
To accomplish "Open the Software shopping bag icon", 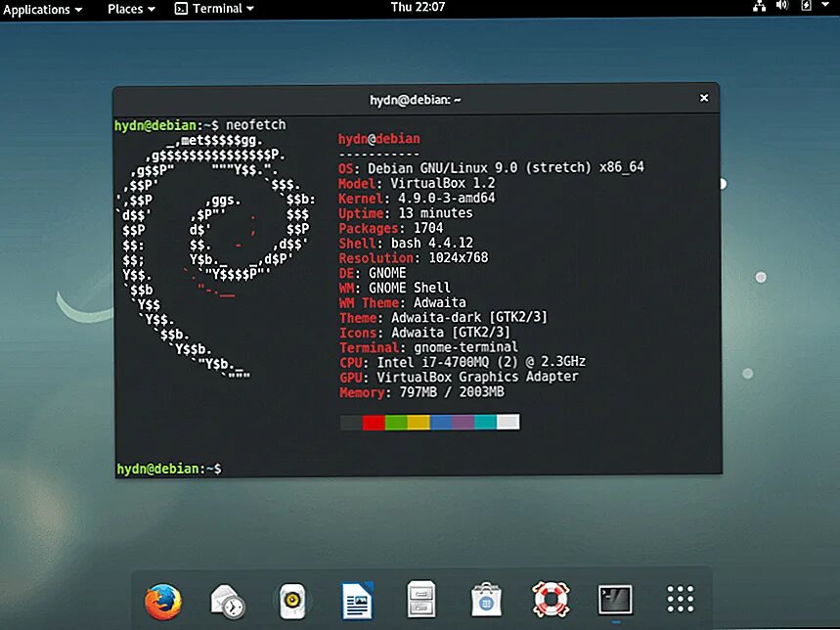I will (x=486, y=601).
